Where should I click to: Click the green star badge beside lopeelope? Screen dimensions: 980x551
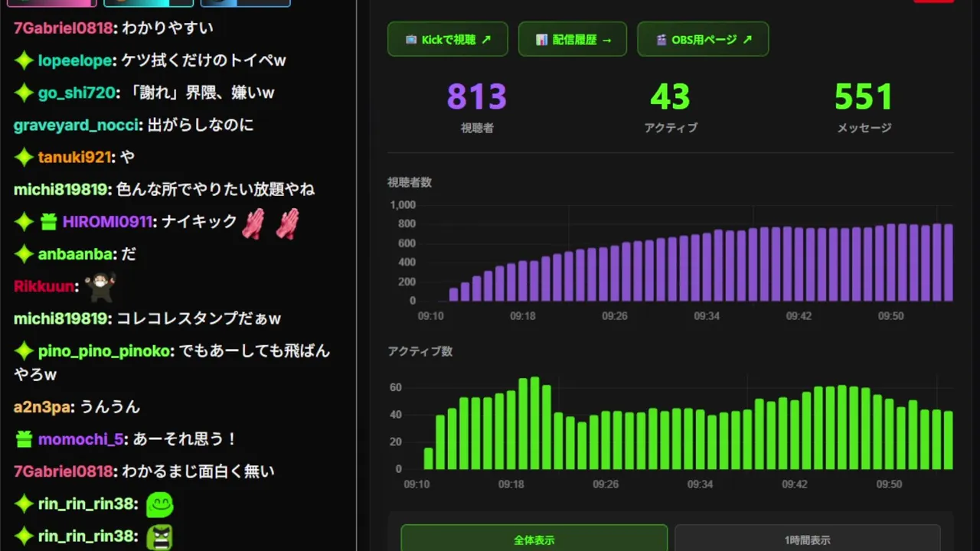[24, 60]
